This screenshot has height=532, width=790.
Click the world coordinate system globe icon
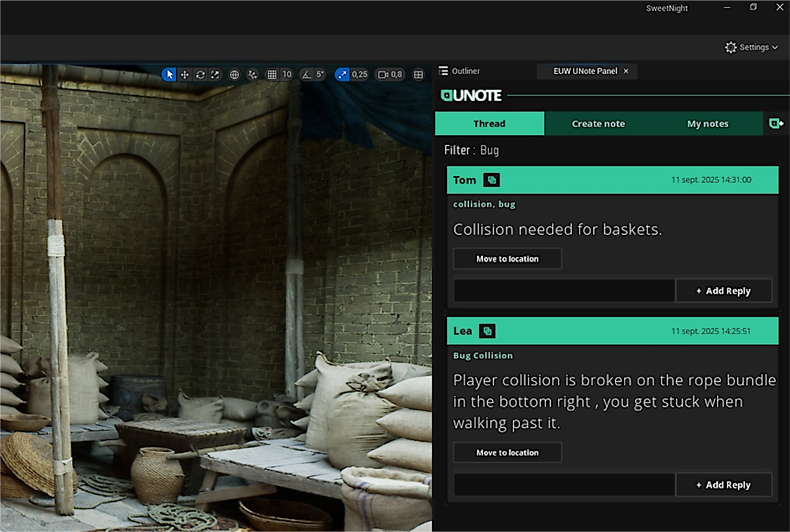[x=235, y=75]
